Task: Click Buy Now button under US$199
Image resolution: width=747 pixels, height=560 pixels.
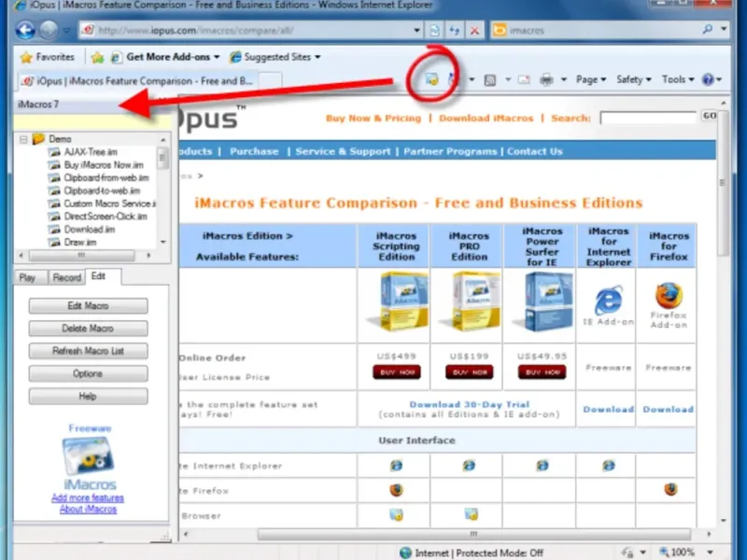Action: tap(470, 371)
